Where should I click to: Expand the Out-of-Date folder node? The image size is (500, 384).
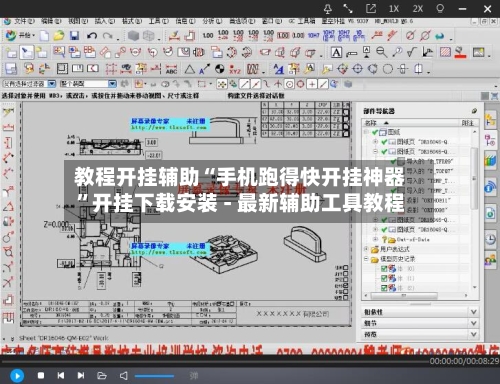click(x=376, y=239)
